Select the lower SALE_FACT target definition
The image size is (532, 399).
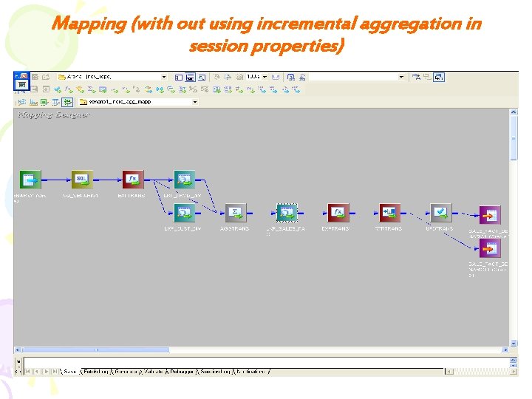tap(490, 248)
